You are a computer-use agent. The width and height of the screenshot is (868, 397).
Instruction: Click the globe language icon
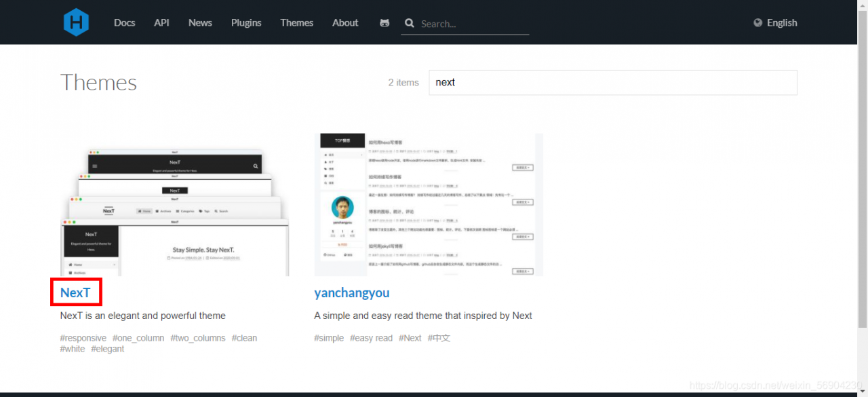click(x=758, y=22)
